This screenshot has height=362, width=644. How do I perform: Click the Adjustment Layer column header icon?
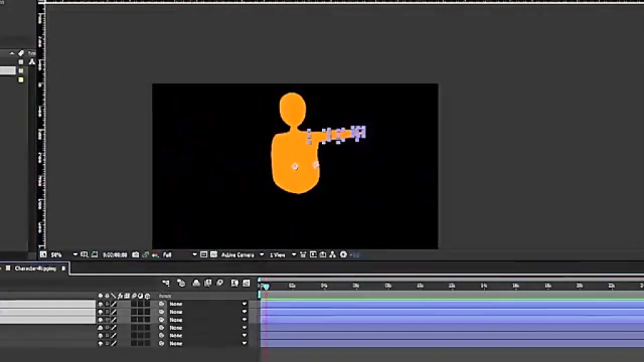coord(140,295)
